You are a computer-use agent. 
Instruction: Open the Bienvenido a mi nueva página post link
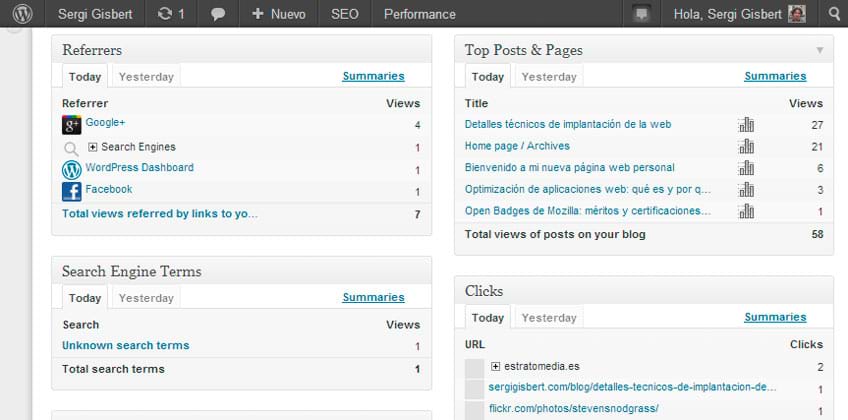click(x=569, y=168)
